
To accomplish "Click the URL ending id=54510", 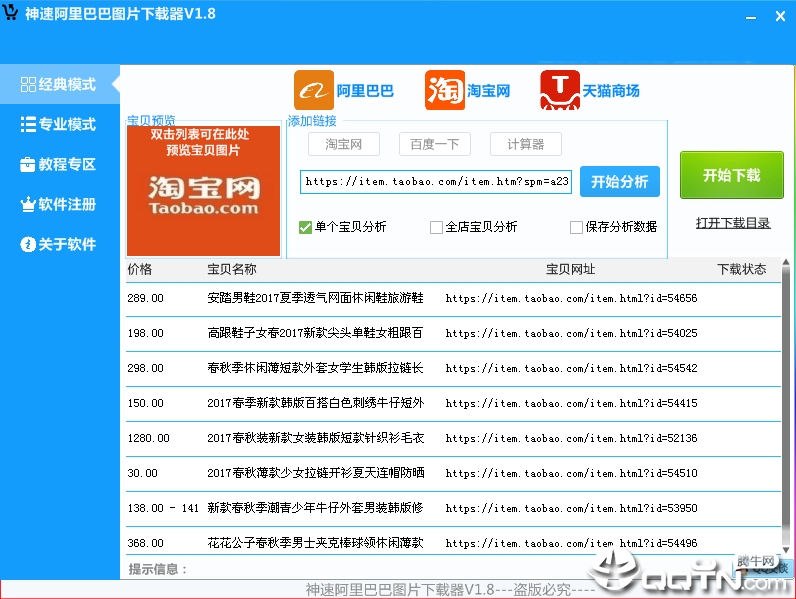I will [572, 473].
